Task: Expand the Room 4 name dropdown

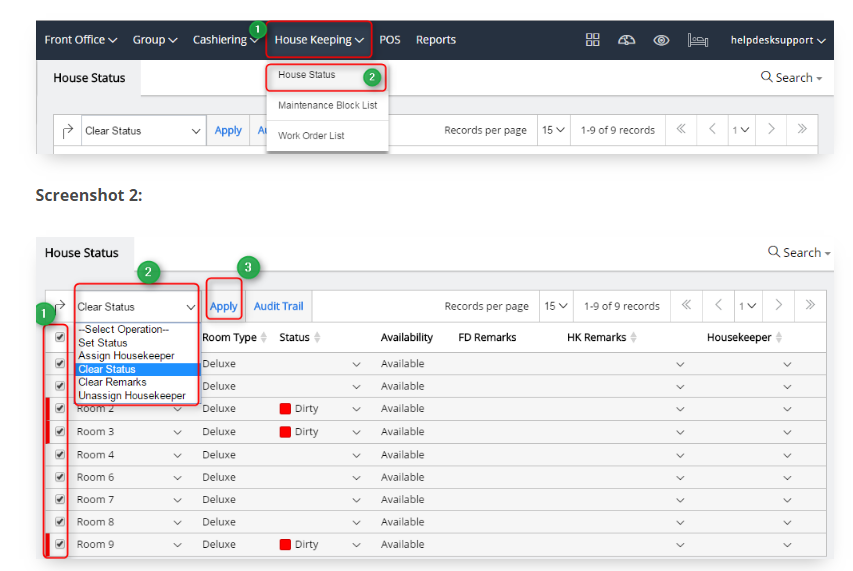Action: tap(177, 455)
